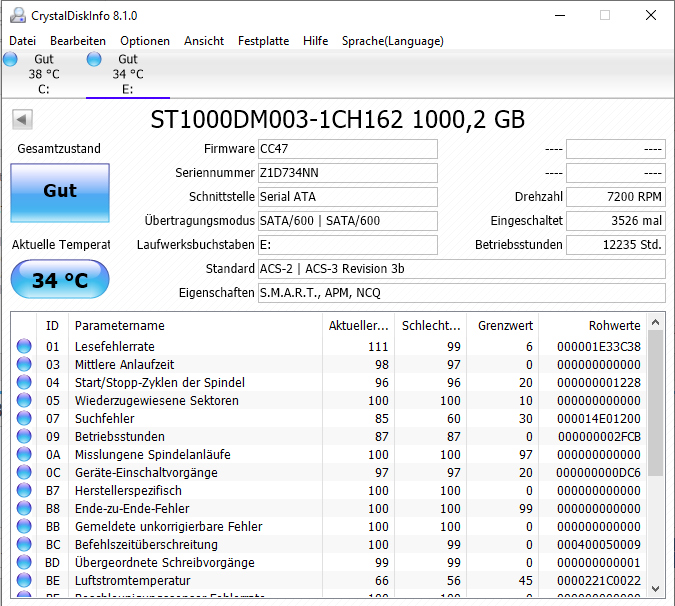Select the C: drive tab at 38 °C
This screenshot has width=675, height=606.
pyautogui.click(x=44, y=74)
